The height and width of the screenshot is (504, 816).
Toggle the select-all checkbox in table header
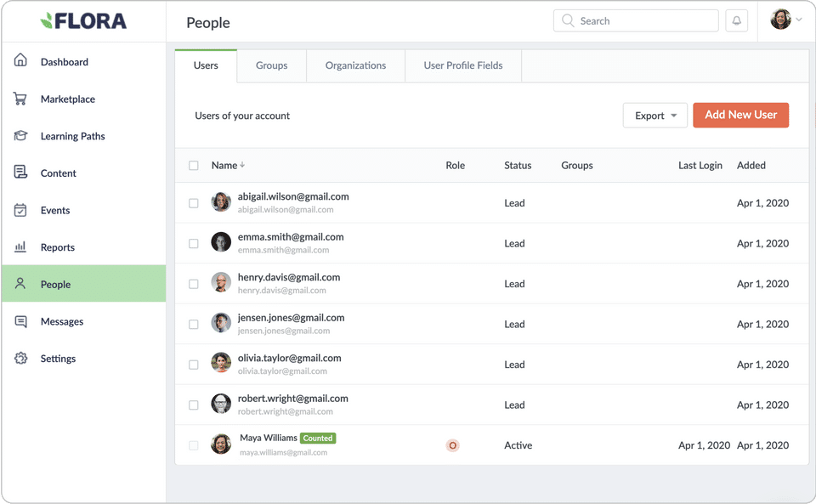194,166
